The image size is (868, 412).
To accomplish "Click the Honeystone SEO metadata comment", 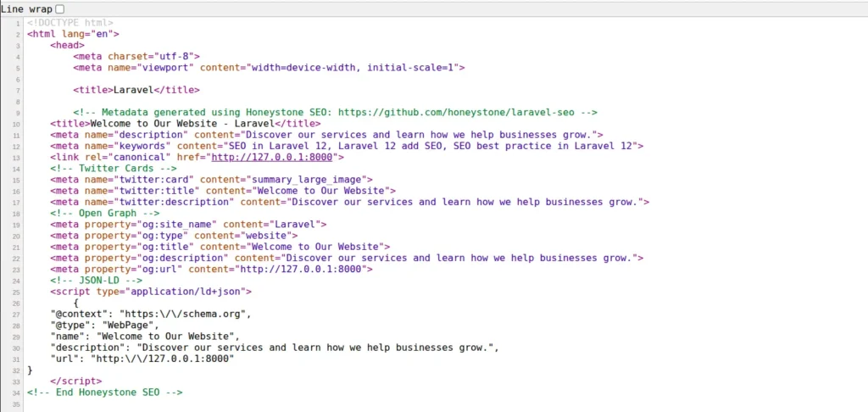I will (335, 113).
